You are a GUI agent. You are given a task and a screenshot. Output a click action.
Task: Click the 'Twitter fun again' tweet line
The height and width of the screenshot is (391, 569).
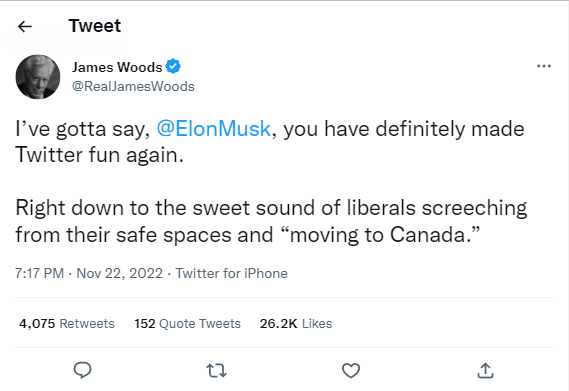click(99, 155)
